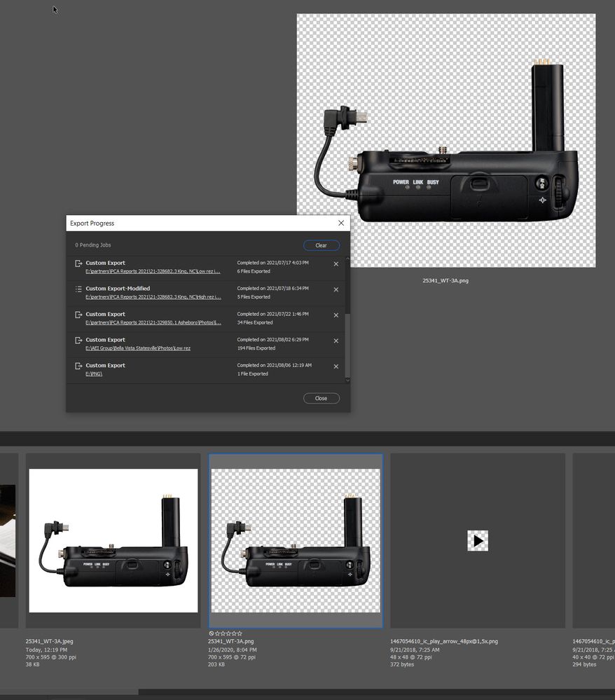Click the "Custom Export-Modified" job title
Viewport: 615px width, 700px height.
(118, 289)
